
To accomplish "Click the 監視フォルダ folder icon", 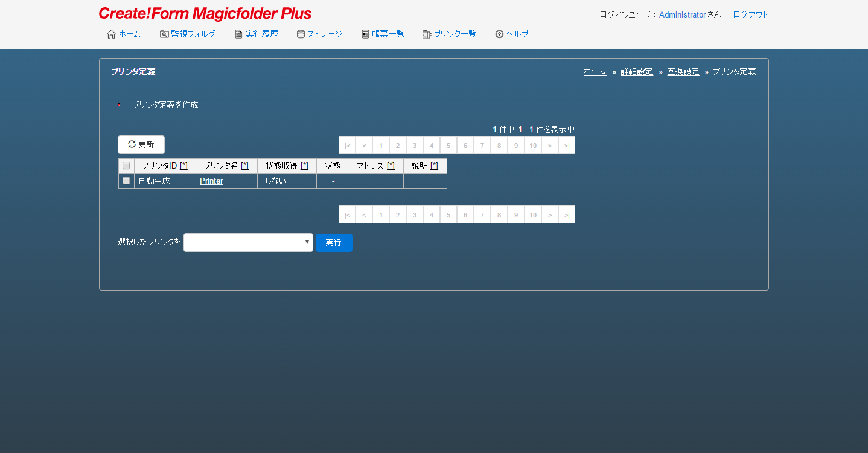I will tap(164, 34).
